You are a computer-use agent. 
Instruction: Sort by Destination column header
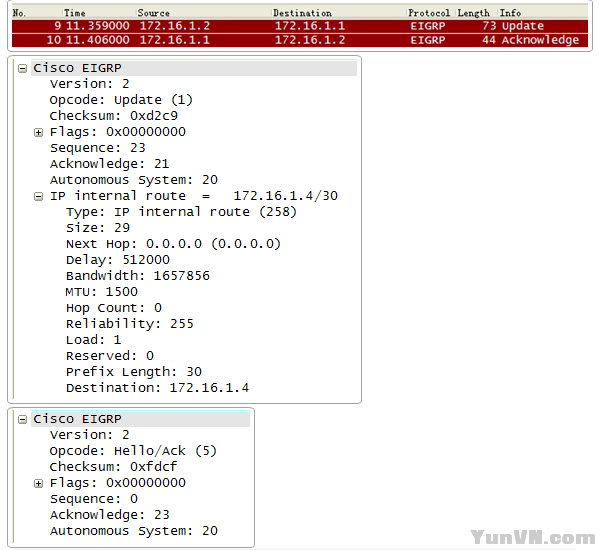coord(302,13)
